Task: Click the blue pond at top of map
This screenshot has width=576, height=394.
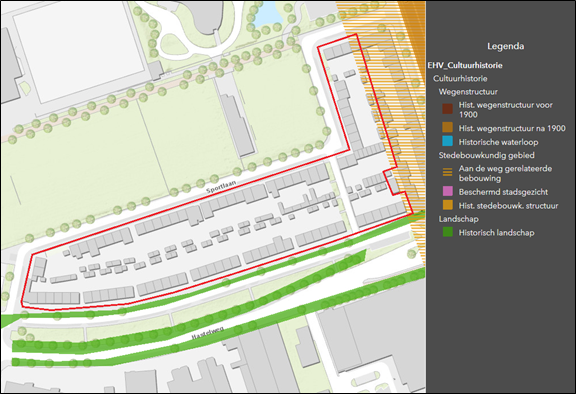Action: click(266, 14)
